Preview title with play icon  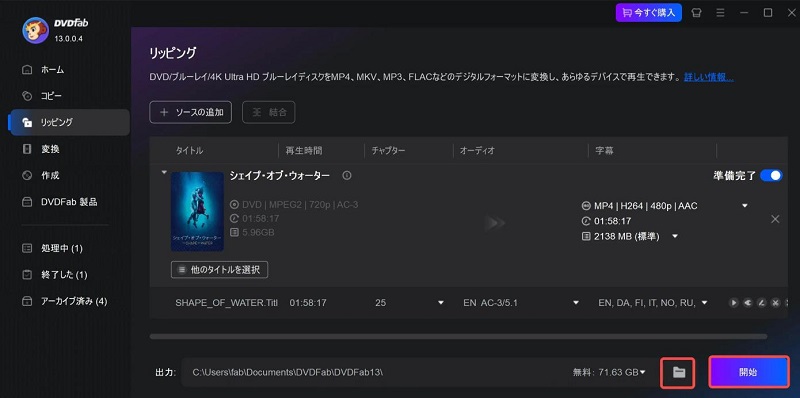(734, 303)
